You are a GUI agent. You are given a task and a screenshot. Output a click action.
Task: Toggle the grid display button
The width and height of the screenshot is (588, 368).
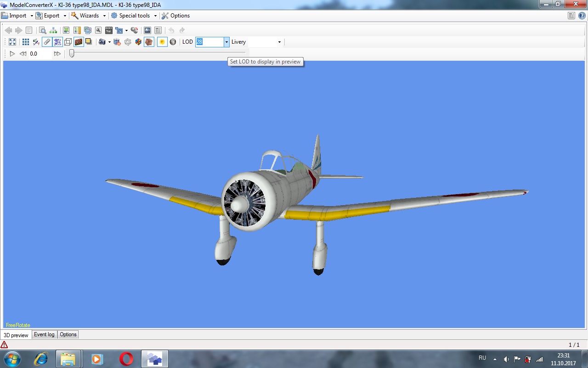[26, 42]
